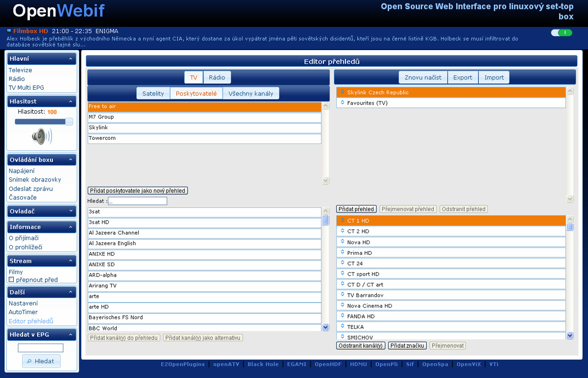Open the Časovače link

pos(23,198)
